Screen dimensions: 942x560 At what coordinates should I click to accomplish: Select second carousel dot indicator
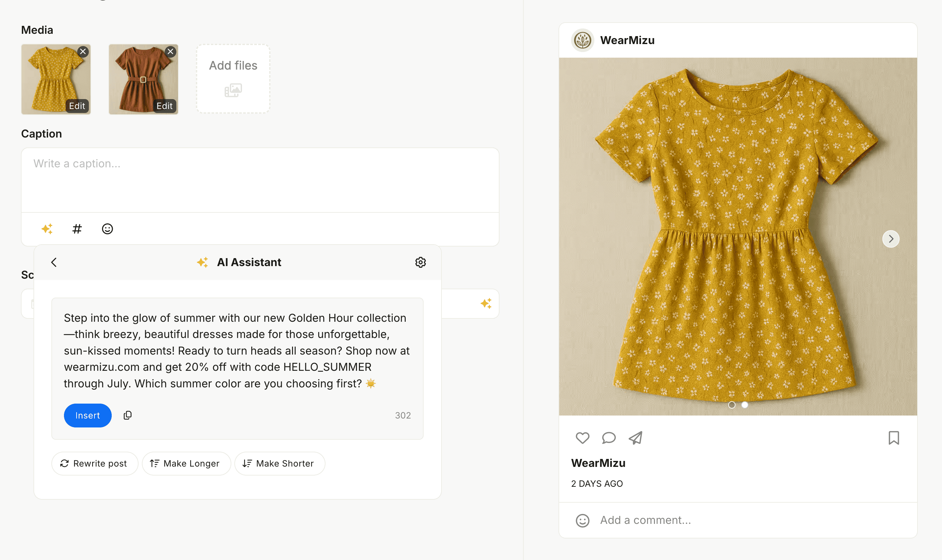pos(745,405)
